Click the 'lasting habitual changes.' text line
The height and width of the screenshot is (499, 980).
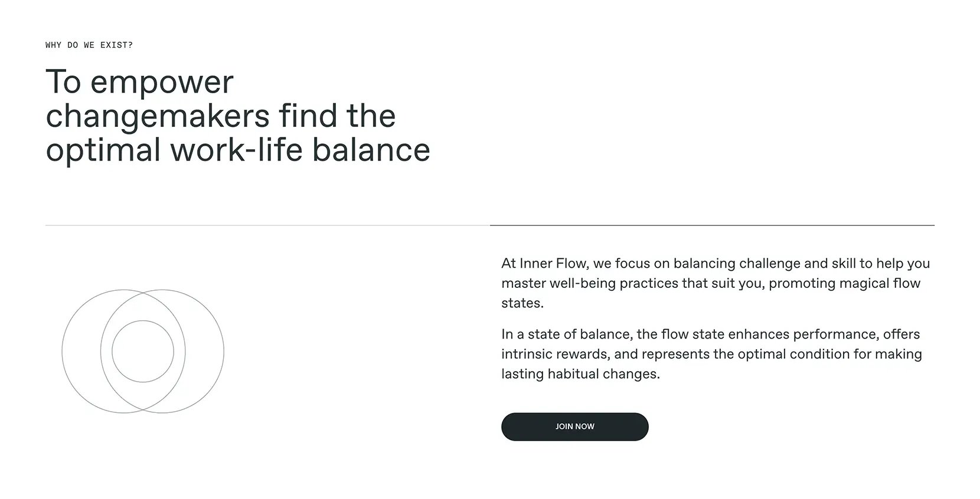point(580,374)
